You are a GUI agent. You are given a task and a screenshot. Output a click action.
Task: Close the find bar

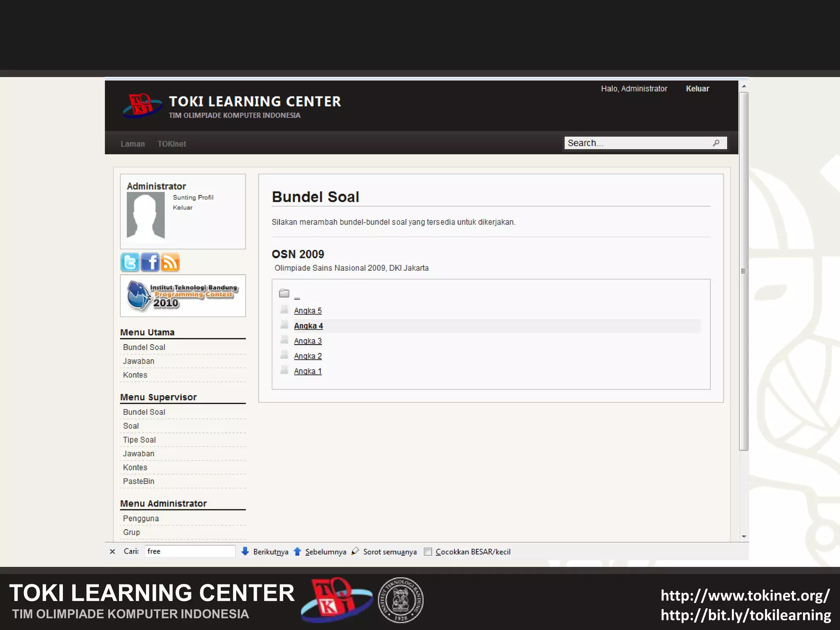[x=112, y=552]
